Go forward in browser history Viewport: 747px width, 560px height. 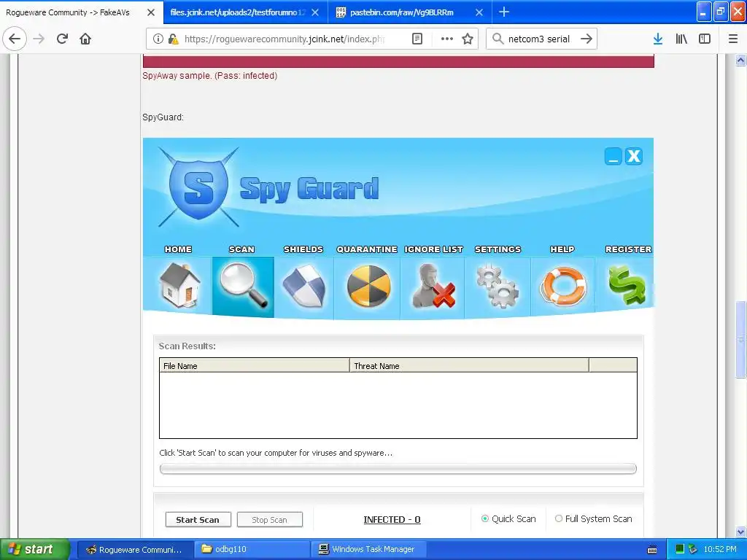click(x=39, y=39)
